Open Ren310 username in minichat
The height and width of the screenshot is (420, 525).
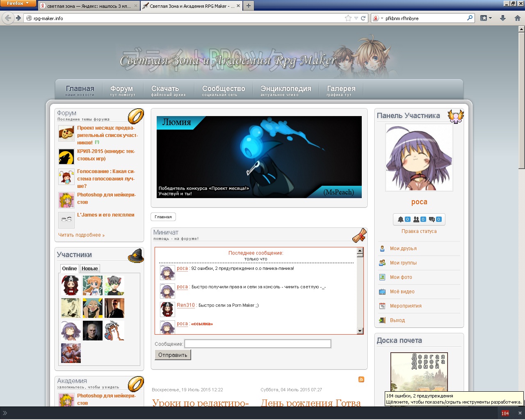coord(186,305)
